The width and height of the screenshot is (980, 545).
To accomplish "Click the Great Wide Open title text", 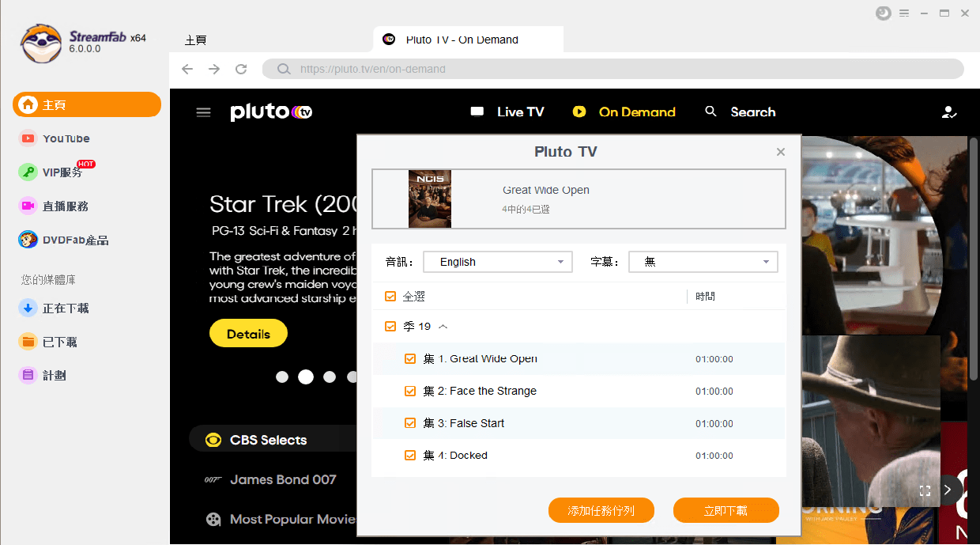I will [546, 190].
